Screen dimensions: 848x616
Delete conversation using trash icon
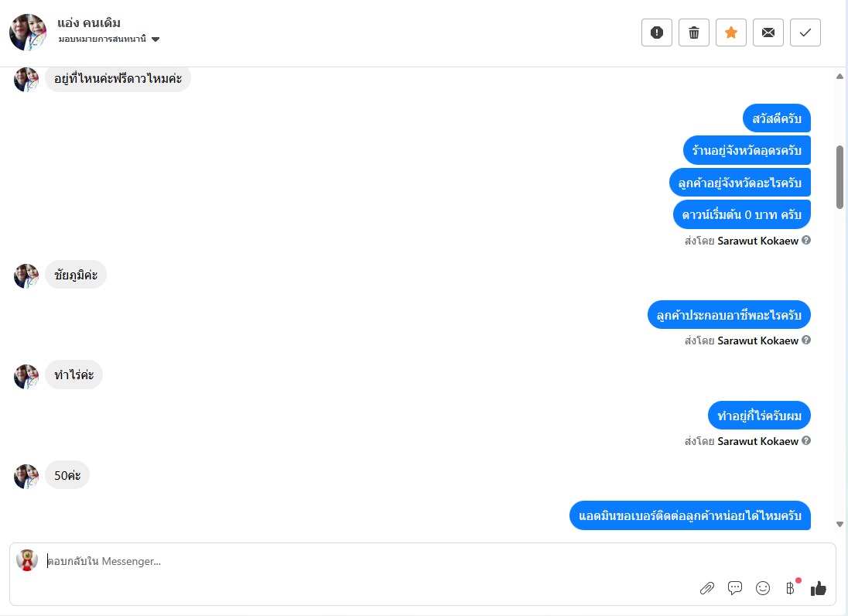tap(694, 33)
